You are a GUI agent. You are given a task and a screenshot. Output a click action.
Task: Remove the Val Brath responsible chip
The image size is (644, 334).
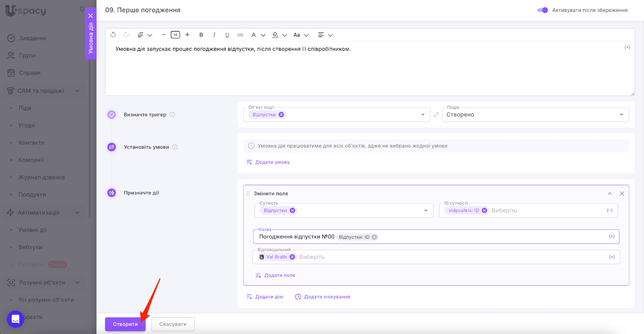pos(292,257)
